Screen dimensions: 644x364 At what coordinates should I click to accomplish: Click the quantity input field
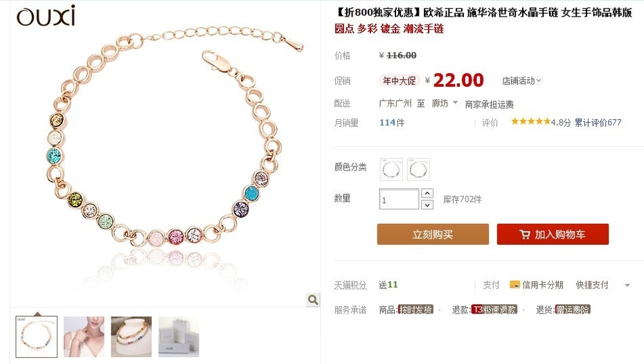click(399, 199)
